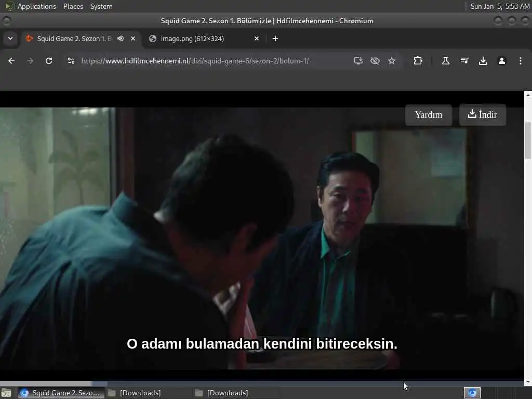
Task: Select the Squid Game 2. Sezon 1 tab
Action: coord(81,38)
